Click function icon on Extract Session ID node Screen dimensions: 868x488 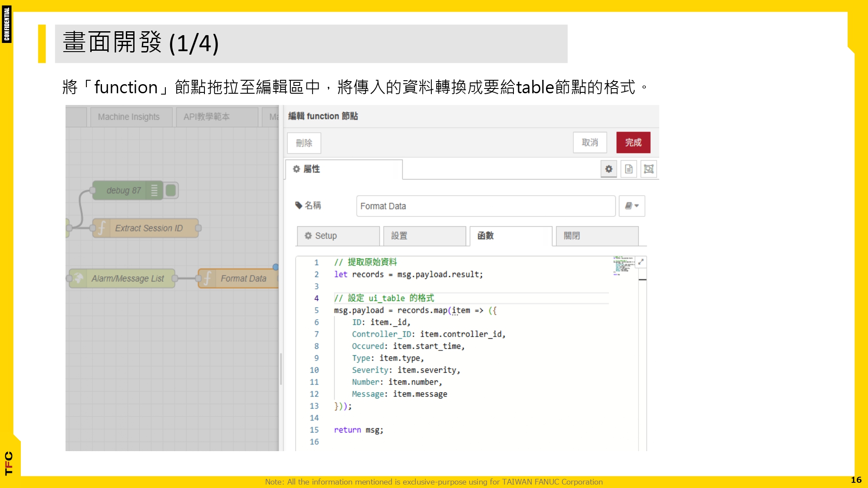coord(102,228)
